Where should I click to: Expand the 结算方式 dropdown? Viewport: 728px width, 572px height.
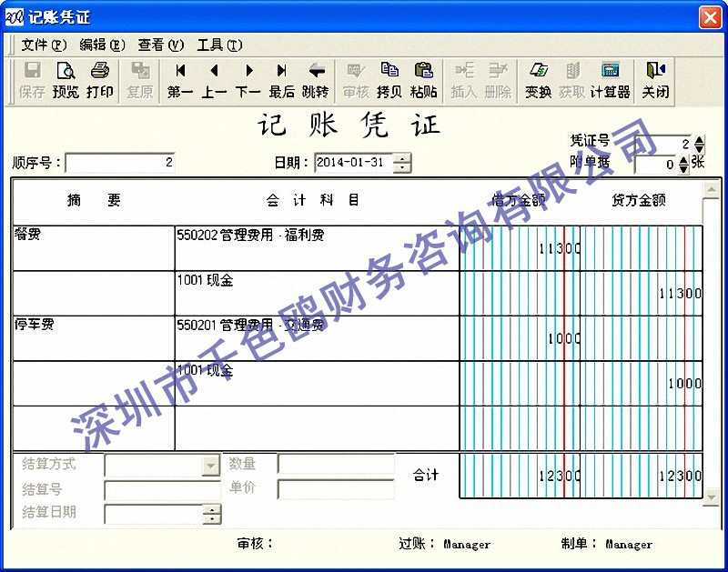pos(211,466)
